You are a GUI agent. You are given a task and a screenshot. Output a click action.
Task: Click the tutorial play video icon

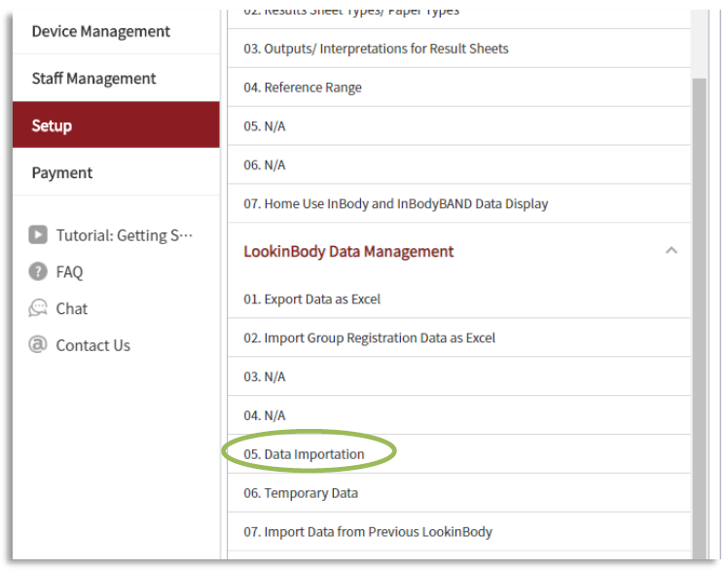[x=38, y=234]
